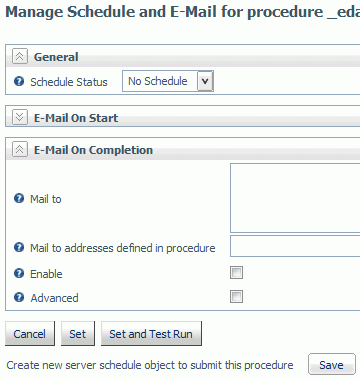Collapse the General section
Viewport: 360px width, 381px height.
tap(20, 56)
